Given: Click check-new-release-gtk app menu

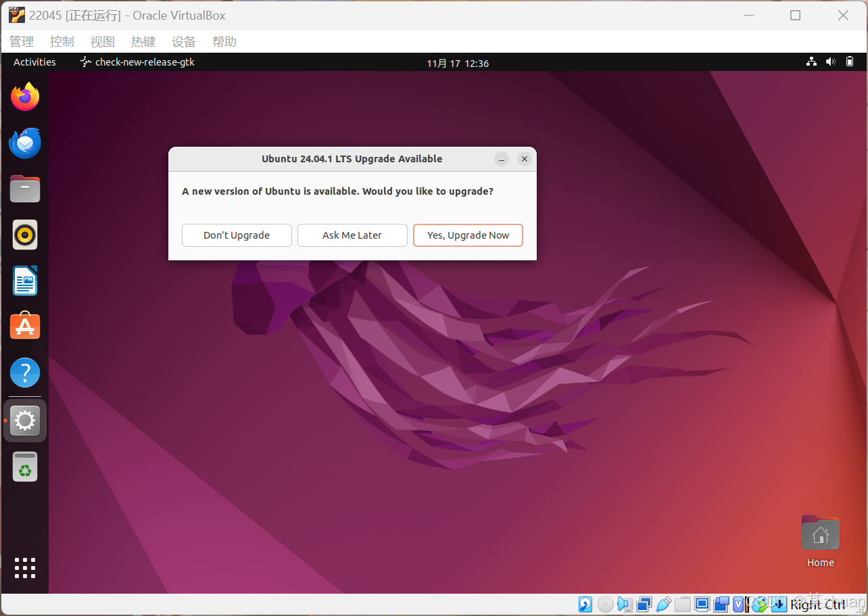Looking at the screenshot, I should click(x=137, y=62).
